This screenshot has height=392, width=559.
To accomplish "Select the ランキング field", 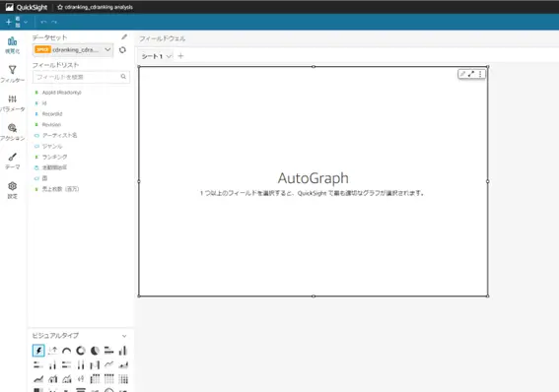I will [50, 157].
